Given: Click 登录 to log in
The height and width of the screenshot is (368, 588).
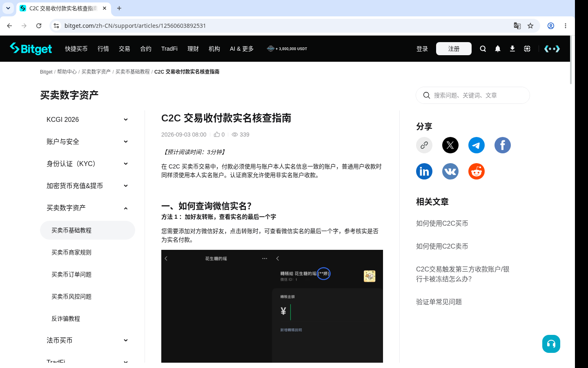Looking at the screenshot, I should pos(422,49).
